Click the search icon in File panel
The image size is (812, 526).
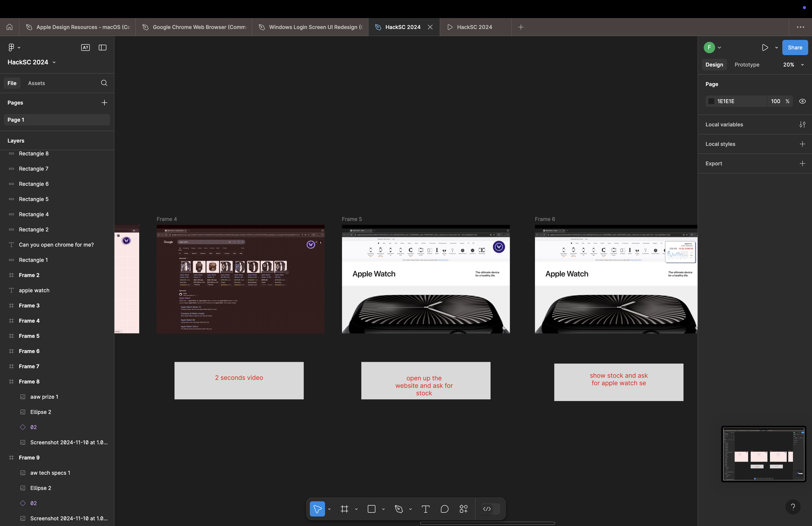coord(104,83)
